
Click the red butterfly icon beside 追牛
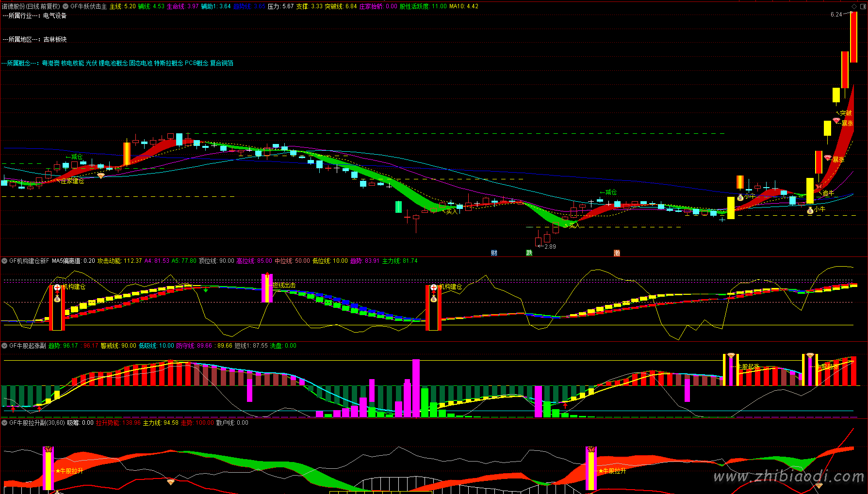tap(819, 187)
